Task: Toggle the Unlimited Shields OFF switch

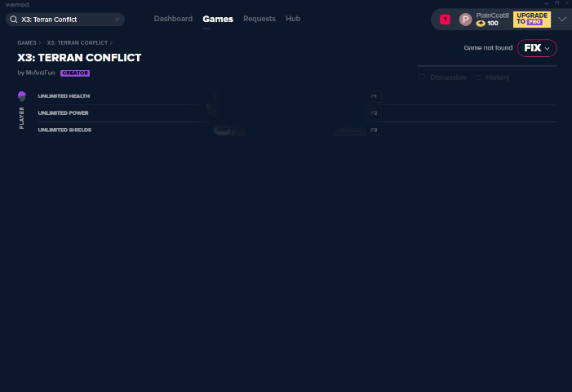Action: click(225, 130)
